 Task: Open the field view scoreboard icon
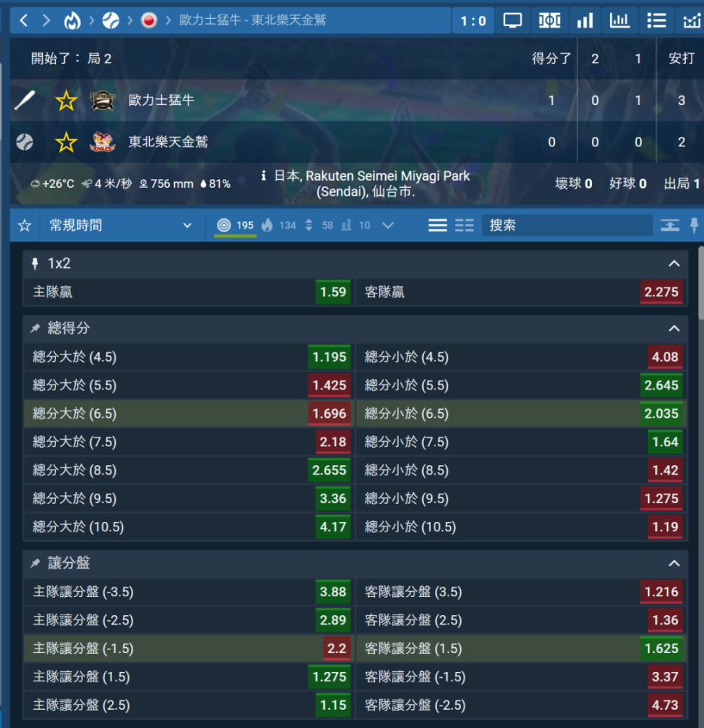tap(549, 20)
